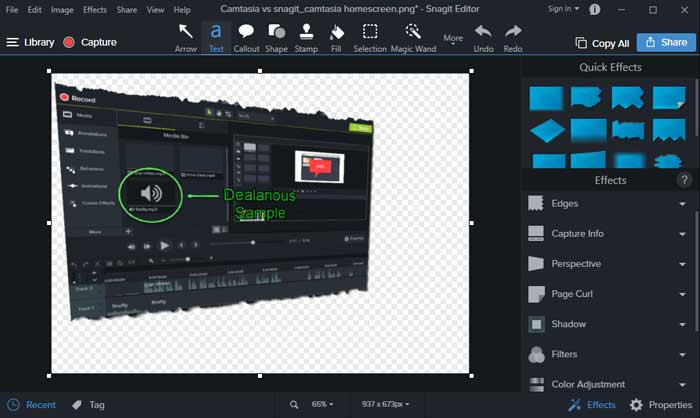Click the Filters effect icon
The width and height of the screenshot is (700, 418).
(536, 355)
